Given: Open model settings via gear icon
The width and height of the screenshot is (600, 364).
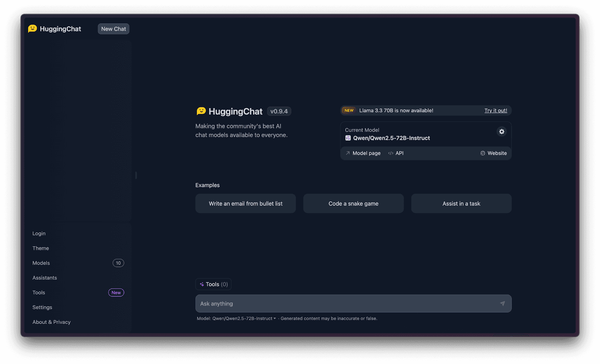Looking at the screenshot, I should coord(501,132).
